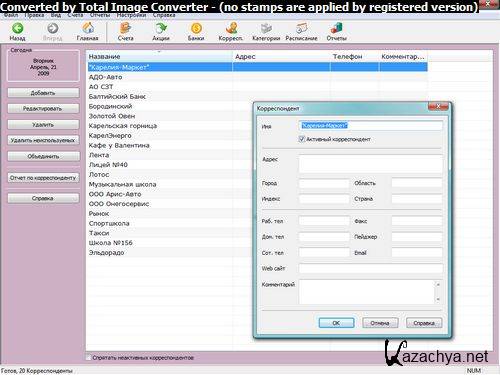500x375 pixels.
Task: Confirm the dialog with OK
Action: pyautogui.click(x=336, y=323)
